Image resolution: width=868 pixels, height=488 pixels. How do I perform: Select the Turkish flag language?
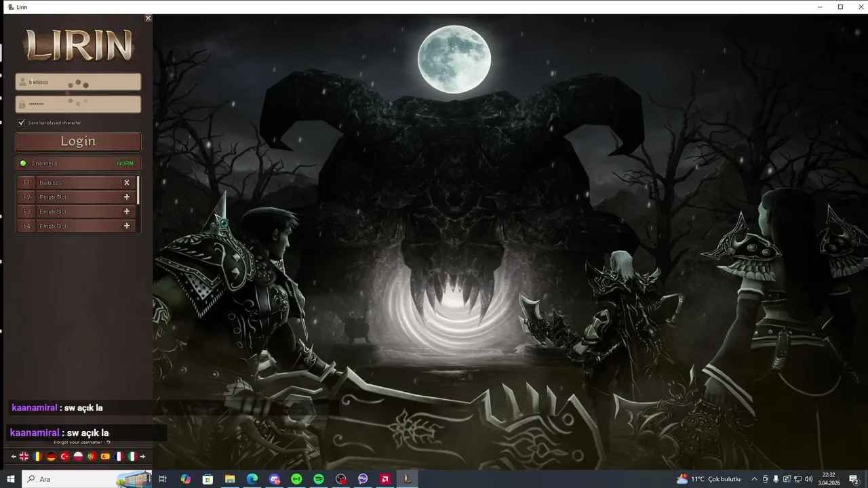tap(64, 457)
